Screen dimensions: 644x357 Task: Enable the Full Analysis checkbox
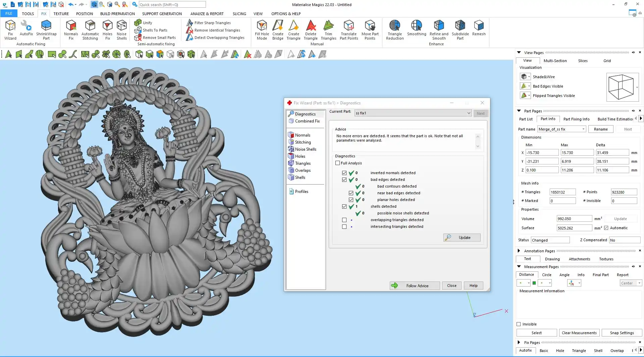[x=338, y=163]
